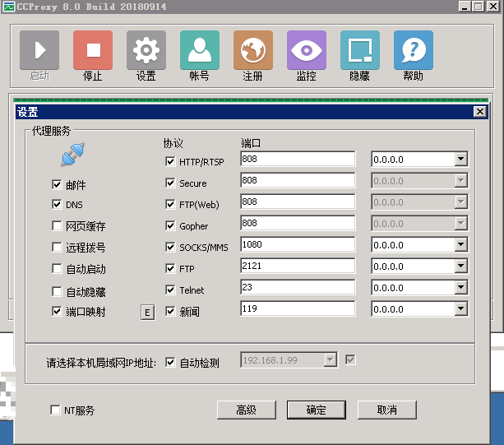
Task: Click the Hide (隐藏) window icon
Action: click(360, 50)
